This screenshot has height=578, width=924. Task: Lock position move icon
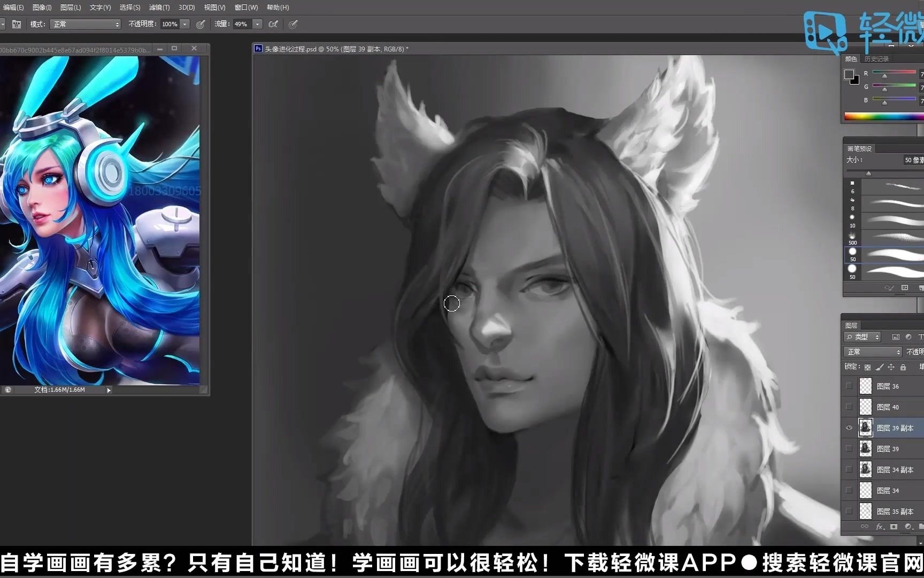[891, 367]
